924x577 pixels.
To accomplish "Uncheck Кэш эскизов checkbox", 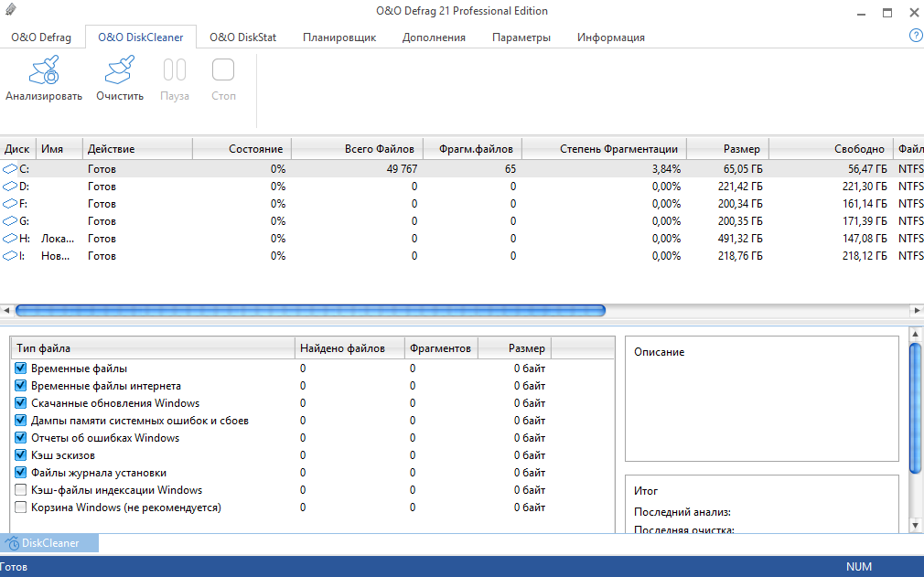I will click(x=21, y=455).
